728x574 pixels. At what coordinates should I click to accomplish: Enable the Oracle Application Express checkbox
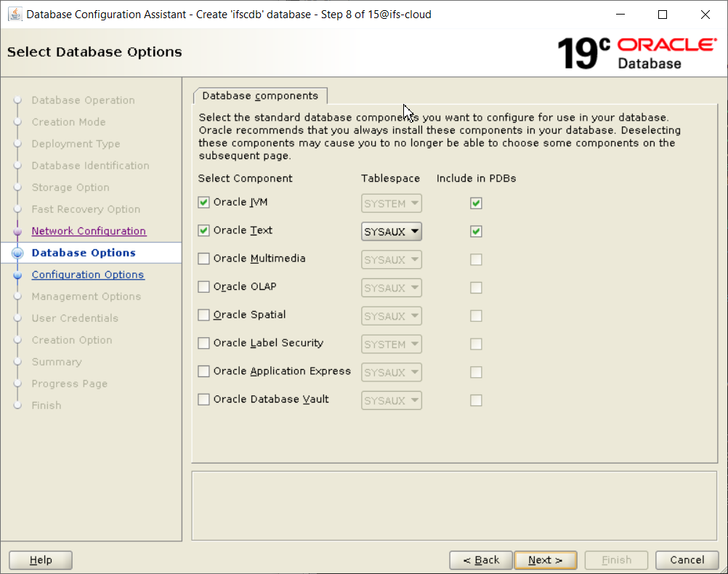203,371
